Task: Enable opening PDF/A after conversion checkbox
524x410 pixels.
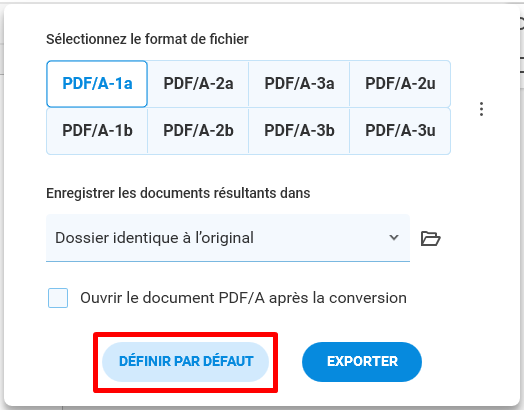Action: click(58, 298)
